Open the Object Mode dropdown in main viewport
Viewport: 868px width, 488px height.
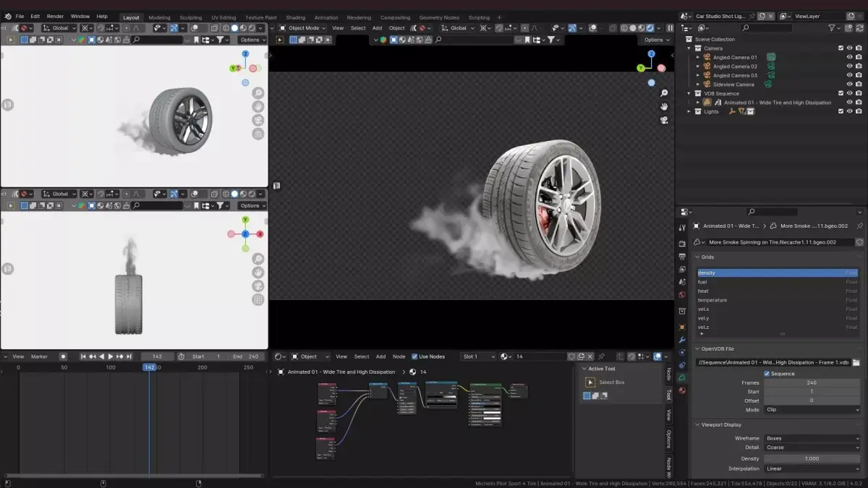[x=302, y=28]
